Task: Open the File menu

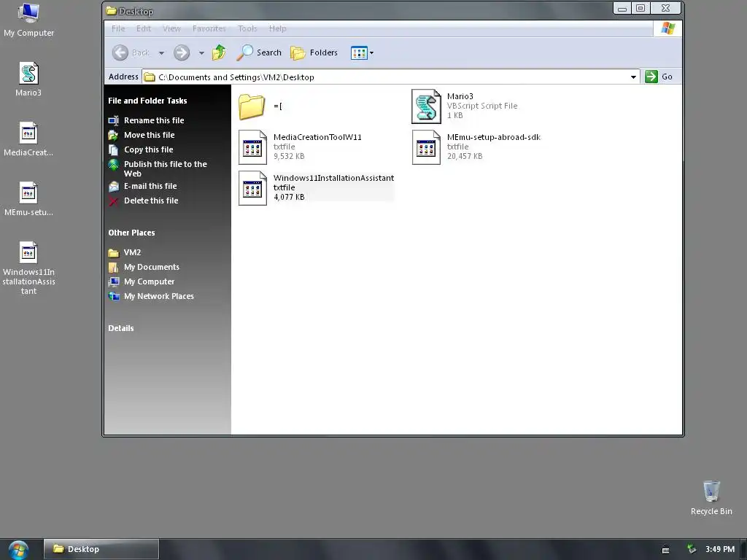Action: [118, 28]
